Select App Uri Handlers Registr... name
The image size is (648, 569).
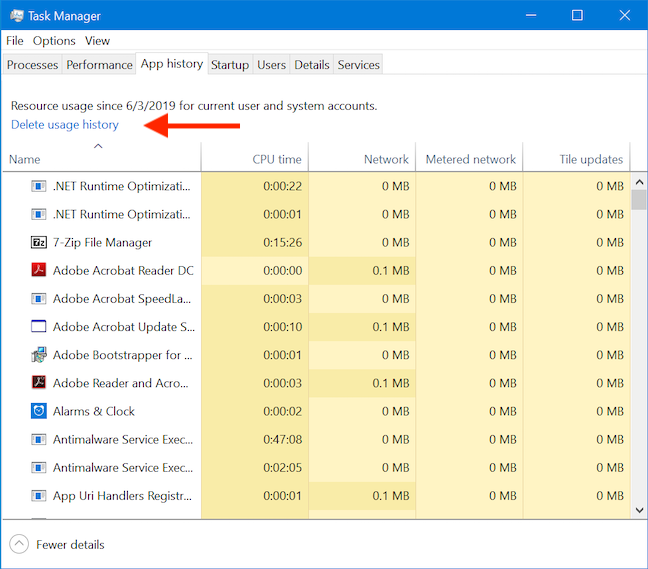122,495
